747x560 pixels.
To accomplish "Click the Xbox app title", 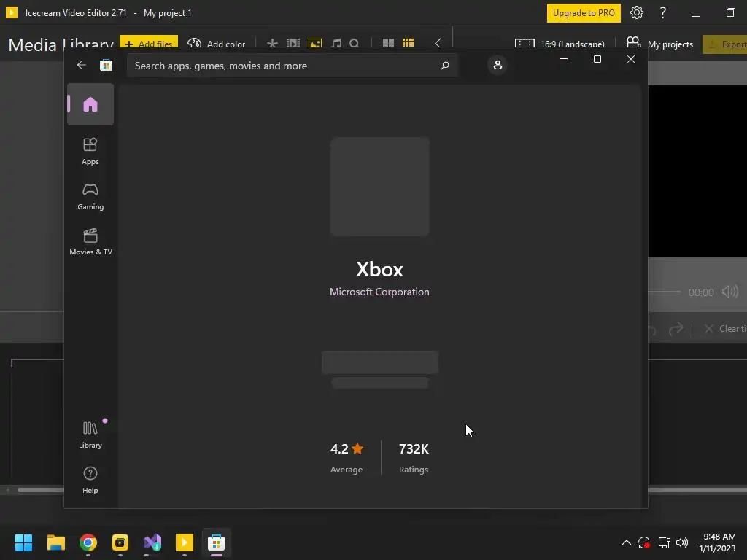I will pyautogui.click(x=379, y=270).
